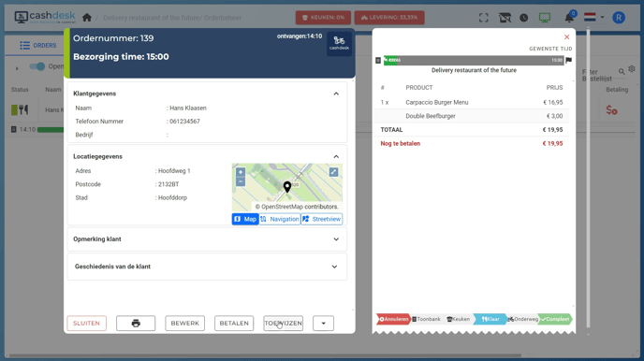Zoom in on the map
Screen dimensions: 644x361
pyautogui.click(x=241, y=172)
